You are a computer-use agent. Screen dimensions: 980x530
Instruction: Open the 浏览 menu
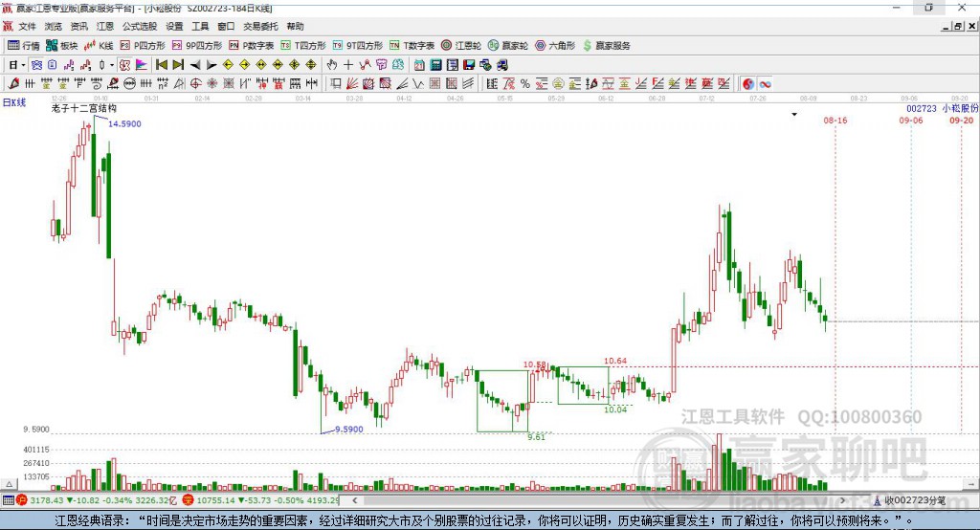(x=54, y=26)
